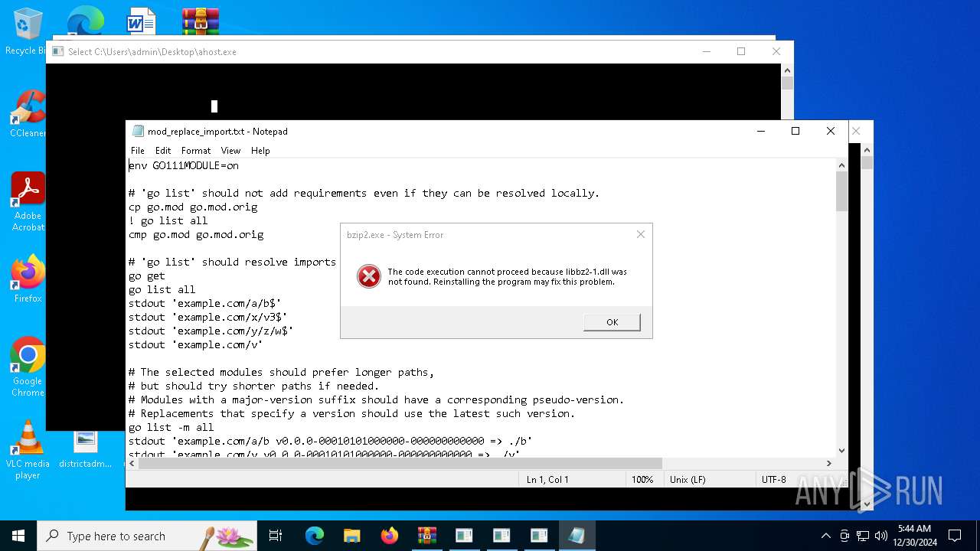Screen dimensions: 980x551
Task: Open the notification center icon
Action: [955, 536]
